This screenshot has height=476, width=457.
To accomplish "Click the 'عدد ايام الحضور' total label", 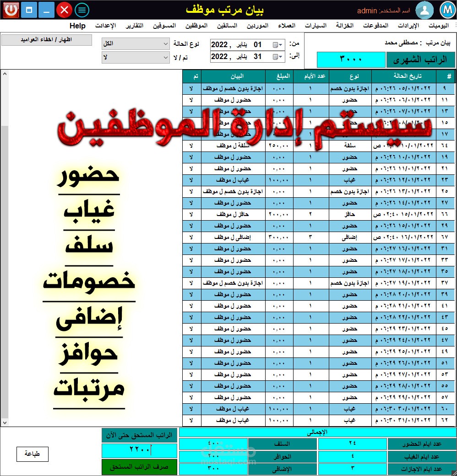I will [x=421, y=444].
